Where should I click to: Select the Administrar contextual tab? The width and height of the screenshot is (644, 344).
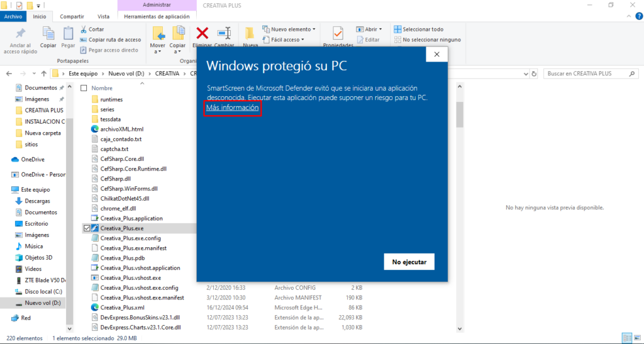157,5
